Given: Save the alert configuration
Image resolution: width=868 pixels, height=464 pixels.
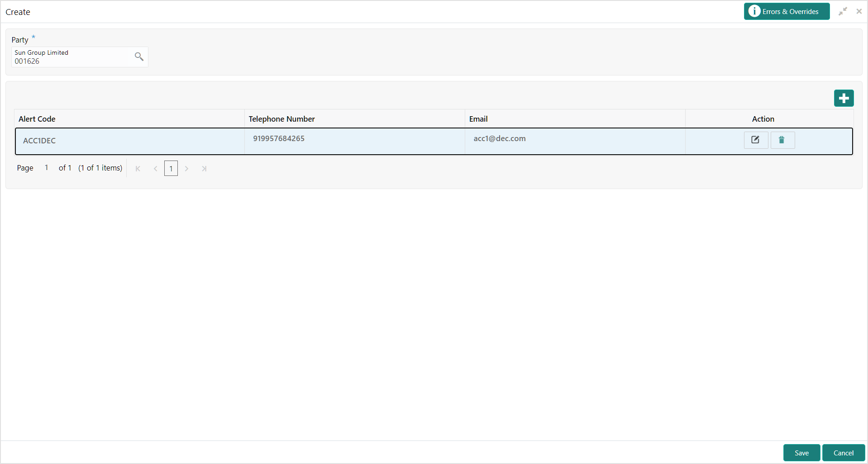Looking at the screenshot, I should click(801, 453).
